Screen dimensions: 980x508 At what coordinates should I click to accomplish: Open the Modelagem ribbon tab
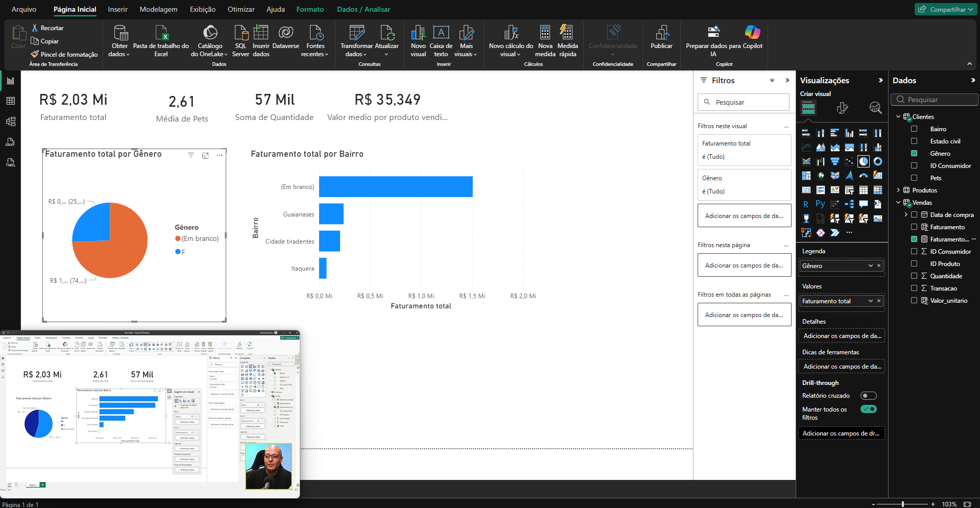click(x=158, y=9)
